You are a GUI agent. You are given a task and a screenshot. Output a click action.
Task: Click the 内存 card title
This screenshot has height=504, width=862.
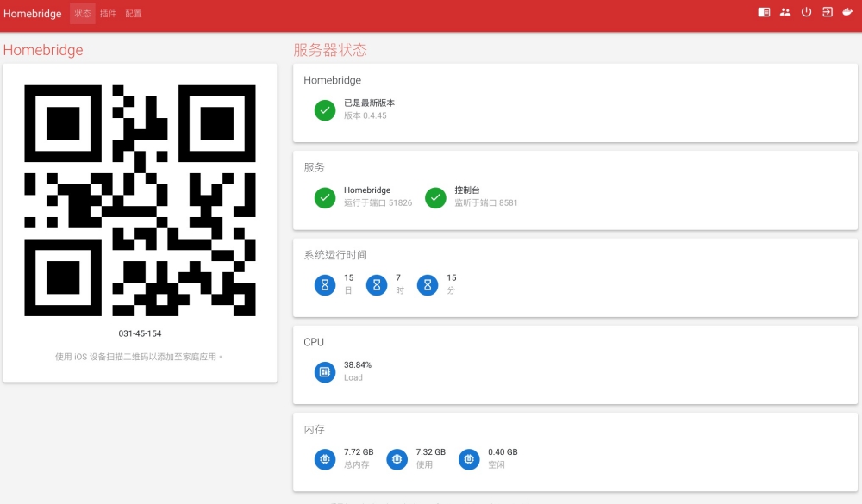coord(314,429)
